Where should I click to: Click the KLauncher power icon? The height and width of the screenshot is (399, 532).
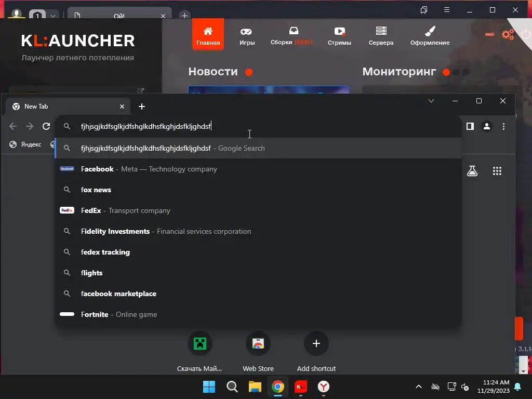coord(526,34)
